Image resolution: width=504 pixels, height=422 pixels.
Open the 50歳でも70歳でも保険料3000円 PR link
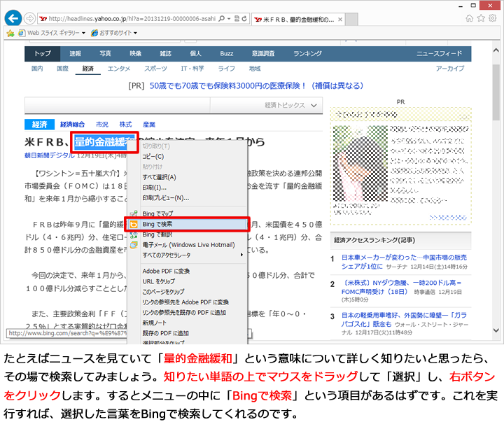256,86
